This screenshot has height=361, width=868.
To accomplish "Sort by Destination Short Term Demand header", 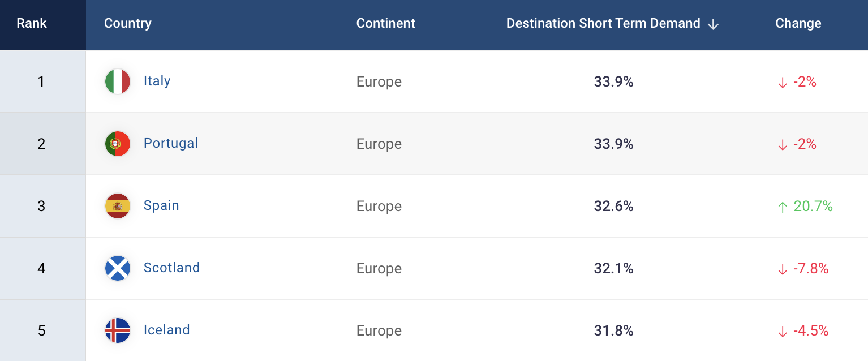I will click(x=603, y=23).
